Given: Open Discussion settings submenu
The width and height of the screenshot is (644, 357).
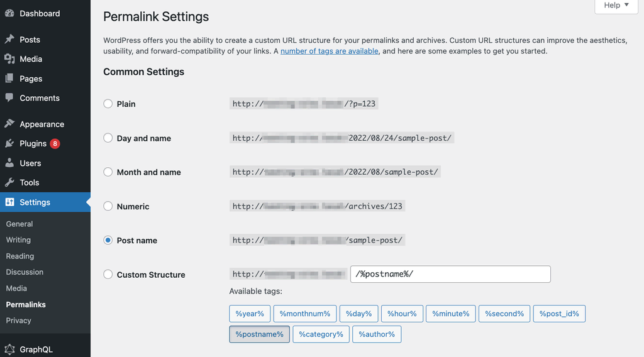Looking at the screenshot, I should point(25,272).
